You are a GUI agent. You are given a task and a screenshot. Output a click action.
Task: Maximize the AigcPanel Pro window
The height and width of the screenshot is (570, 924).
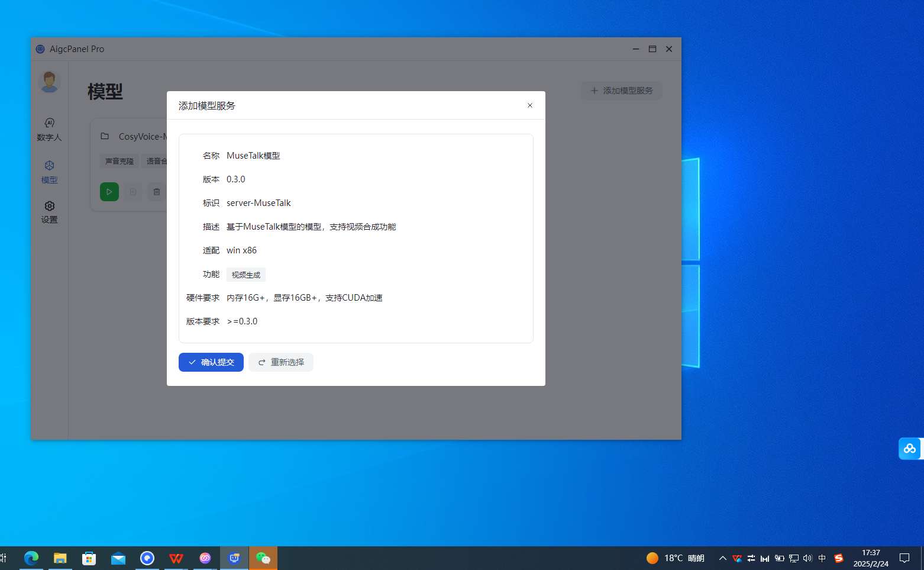click(x=652, y=49)
